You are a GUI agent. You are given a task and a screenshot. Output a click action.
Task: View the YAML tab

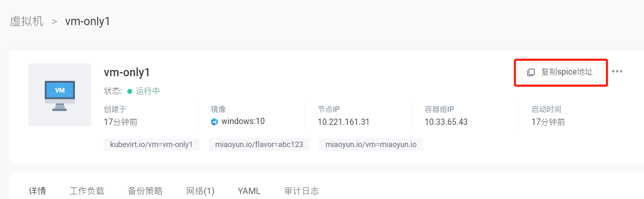(x=249, y=191)
